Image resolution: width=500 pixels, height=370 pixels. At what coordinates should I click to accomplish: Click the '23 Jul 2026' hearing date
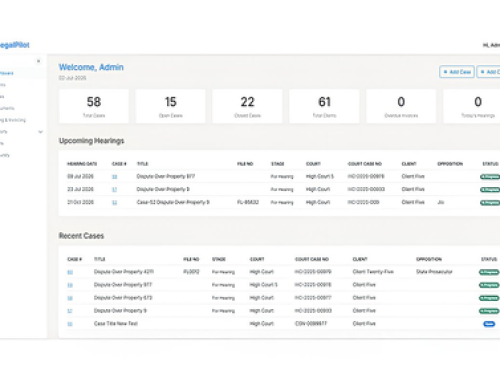[80, 189]
